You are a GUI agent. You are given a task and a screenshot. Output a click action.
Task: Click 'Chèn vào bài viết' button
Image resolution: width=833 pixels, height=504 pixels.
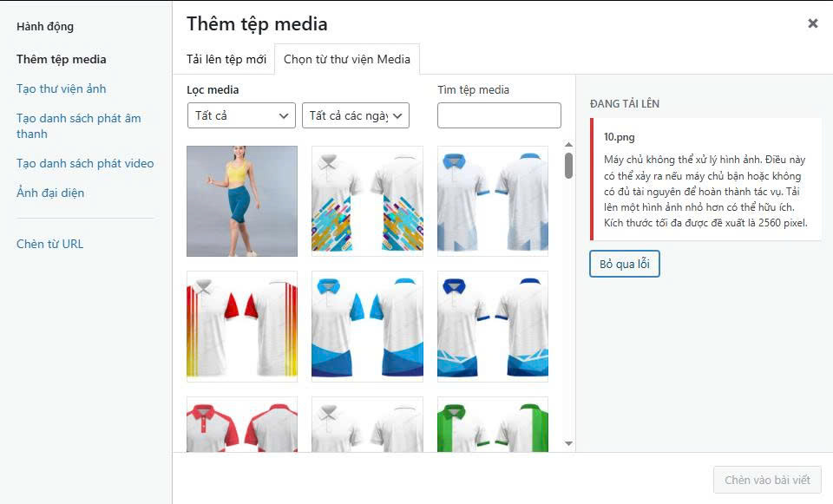tap(767, 480)
